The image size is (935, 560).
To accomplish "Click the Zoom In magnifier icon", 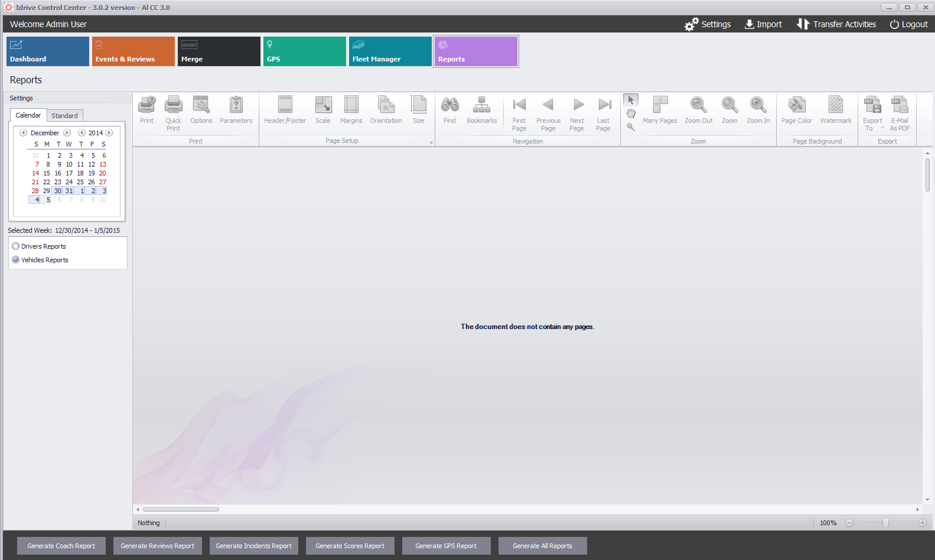I will coord(758,105).
